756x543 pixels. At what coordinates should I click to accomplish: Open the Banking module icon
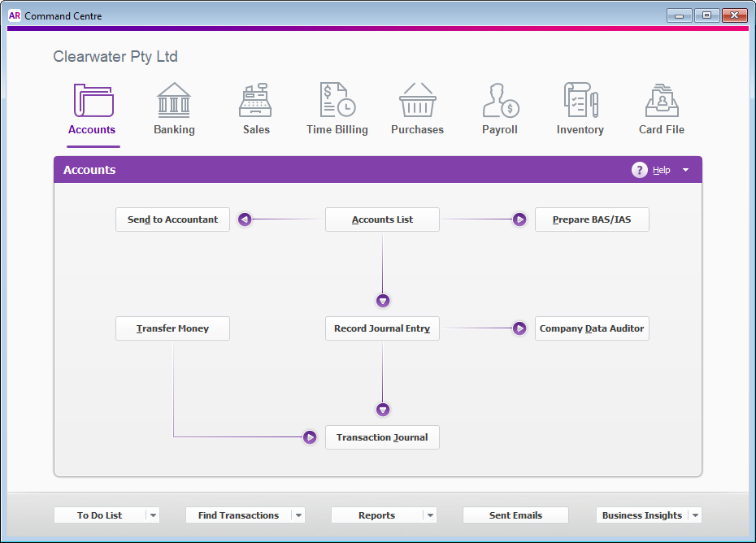(x=174, y=100)
